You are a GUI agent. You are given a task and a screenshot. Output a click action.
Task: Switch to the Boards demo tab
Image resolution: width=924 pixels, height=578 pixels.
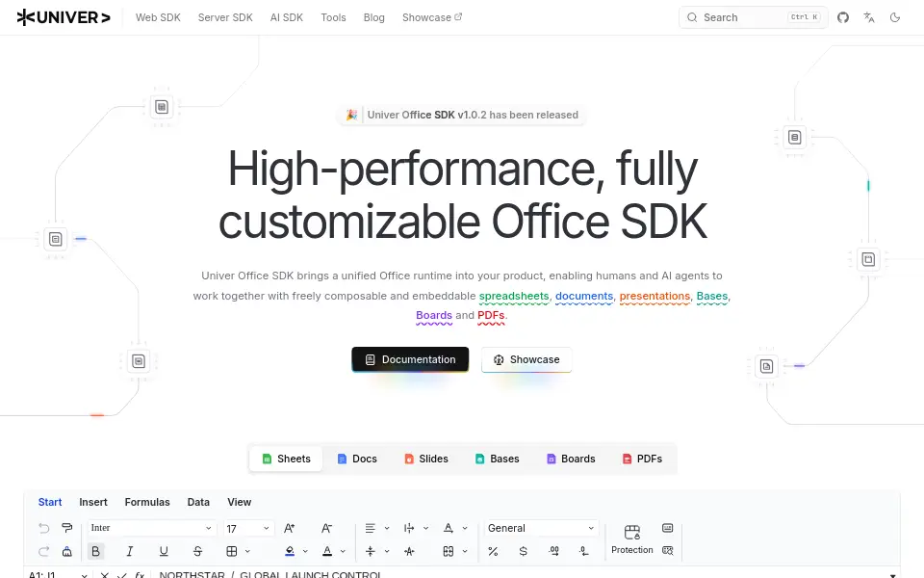(x=571, y=459)
